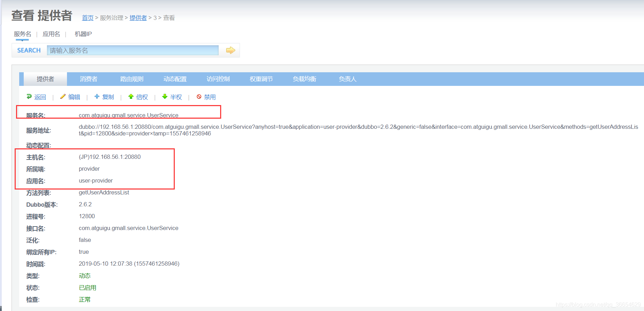Click service name com.atguigu.gmall.service.UserService value
Image resolution: width=644 pixels, height=311 pixels.
point(128,115)
